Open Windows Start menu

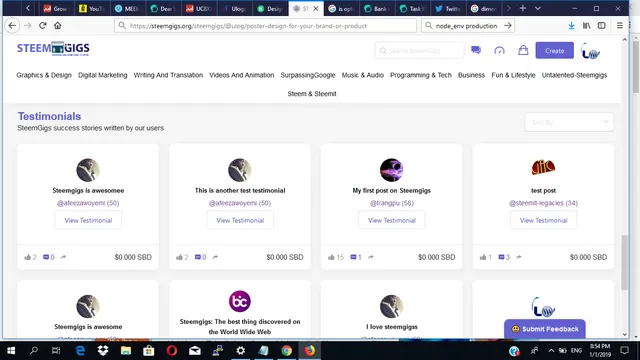11,351
